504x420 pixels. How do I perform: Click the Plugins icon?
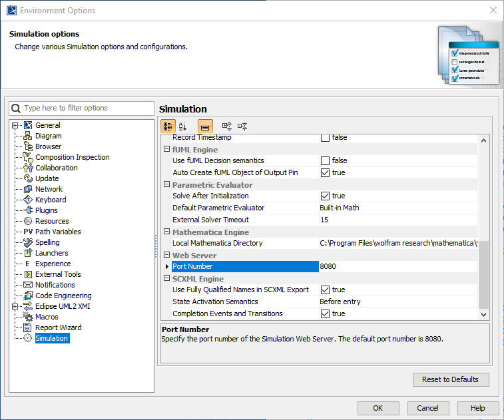tap(28, 210)
